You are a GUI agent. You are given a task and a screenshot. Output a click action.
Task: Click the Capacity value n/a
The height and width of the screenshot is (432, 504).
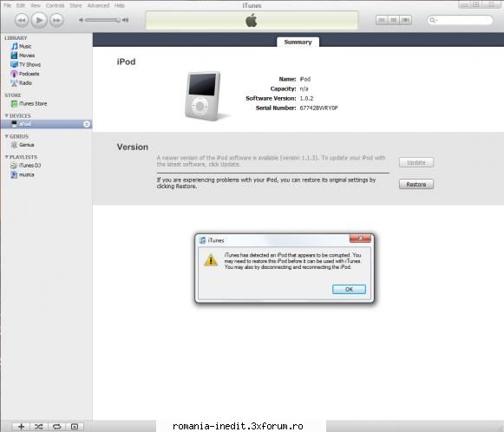[x=304, y=88]
